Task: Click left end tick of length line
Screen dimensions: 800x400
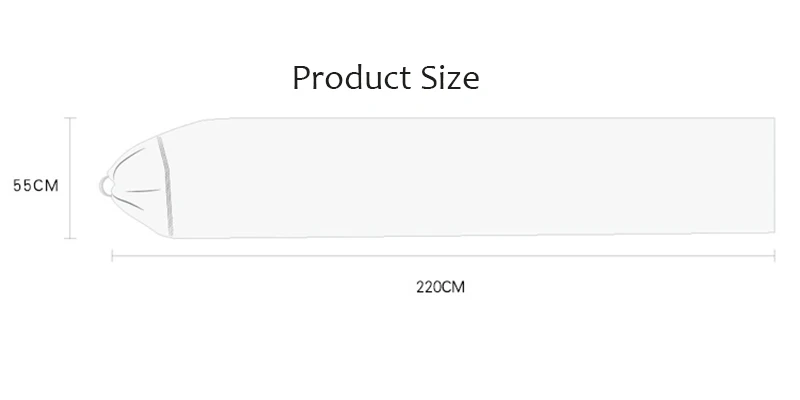Action: click(x=112, y=256)
